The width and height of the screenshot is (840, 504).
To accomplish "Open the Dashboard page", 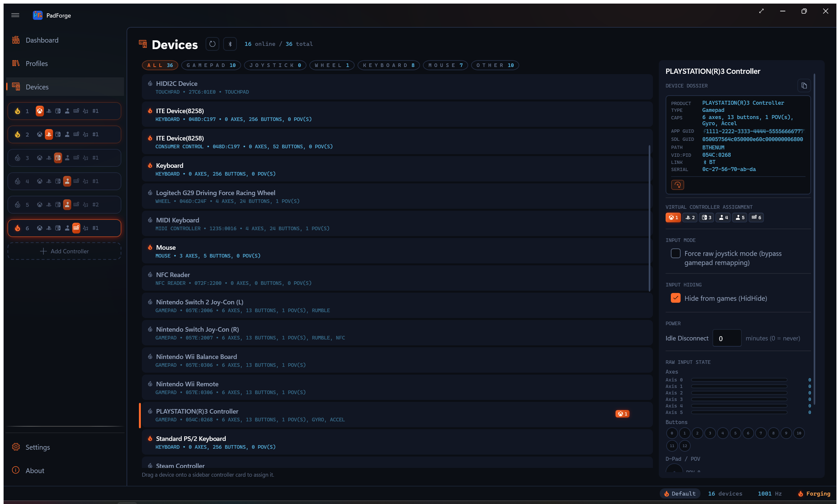I will [65, 40].
